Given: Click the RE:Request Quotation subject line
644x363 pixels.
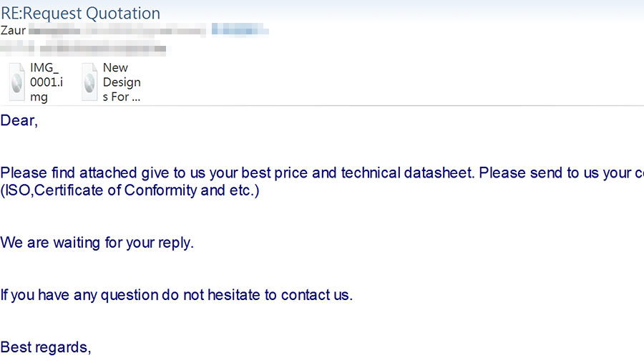Looking at the screenshot, I should [x=80, y=13].
